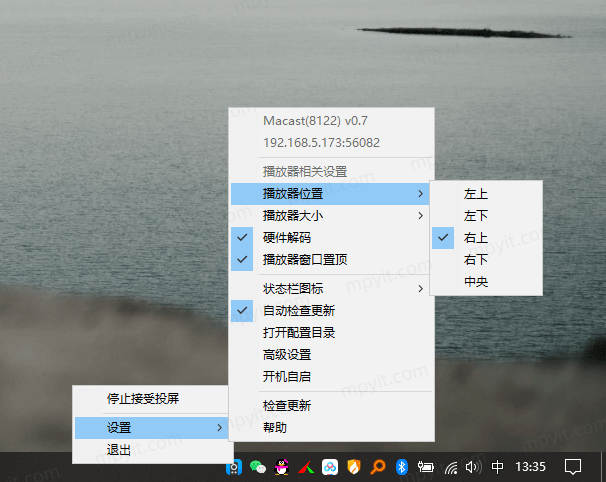The width and height of the screenshot is (606, 482).
Task: Click the orange shield security tray icon
Action: tap(354, 467)
